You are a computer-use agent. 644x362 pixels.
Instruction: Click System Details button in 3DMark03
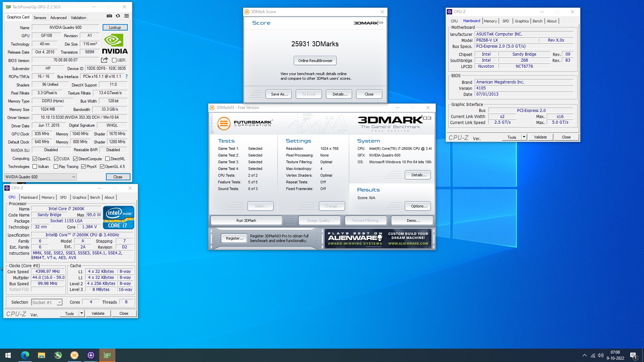point(418,175)
